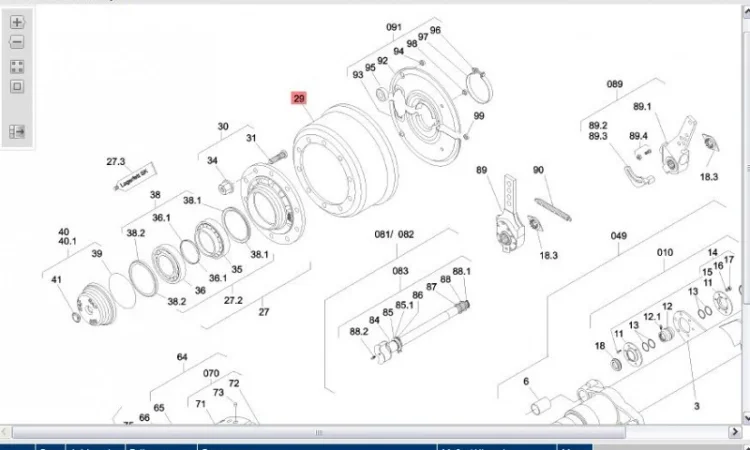Toggle the parts list panel icon

(x=17, y=131)
